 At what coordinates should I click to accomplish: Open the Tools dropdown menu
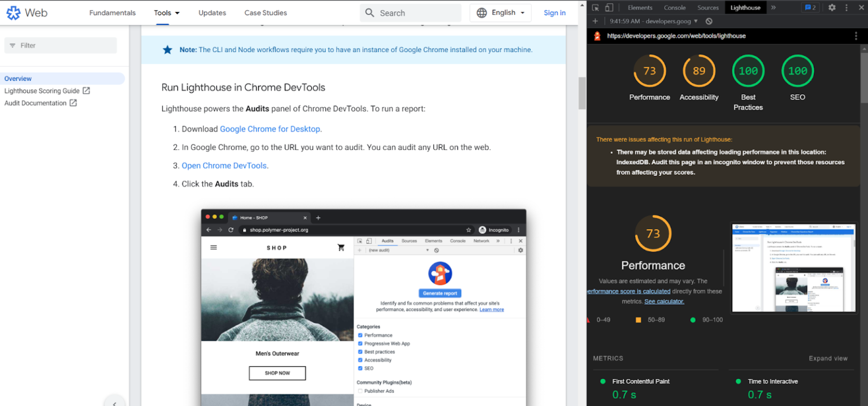coord(167,12)
